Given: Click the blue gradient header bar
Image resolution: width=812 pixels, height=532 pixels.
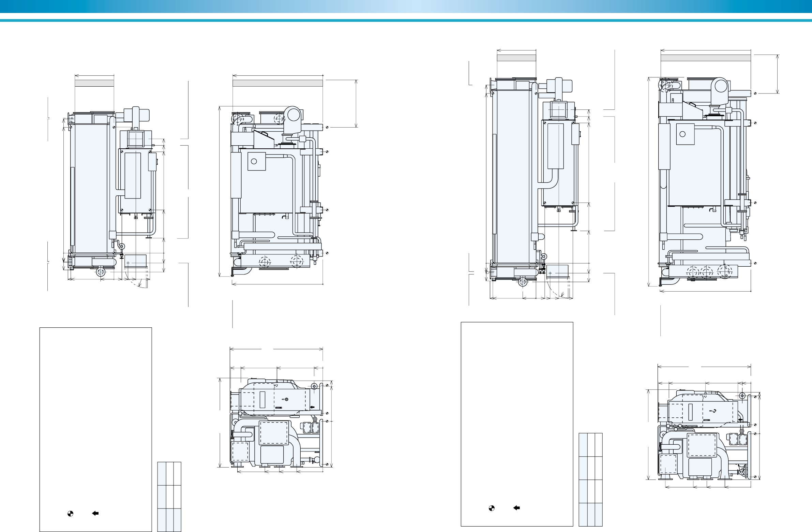Looking at the screenshot, I should point(406,6).
